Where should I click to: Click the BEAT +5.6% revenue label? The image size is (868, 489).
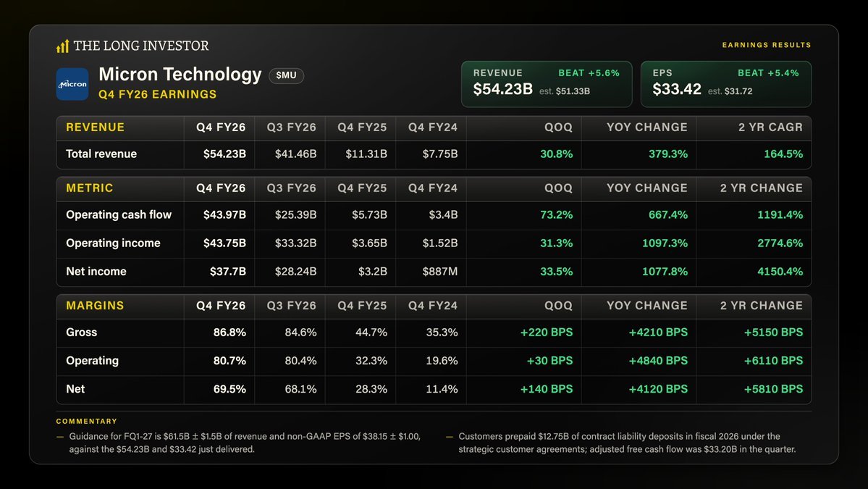589,73
